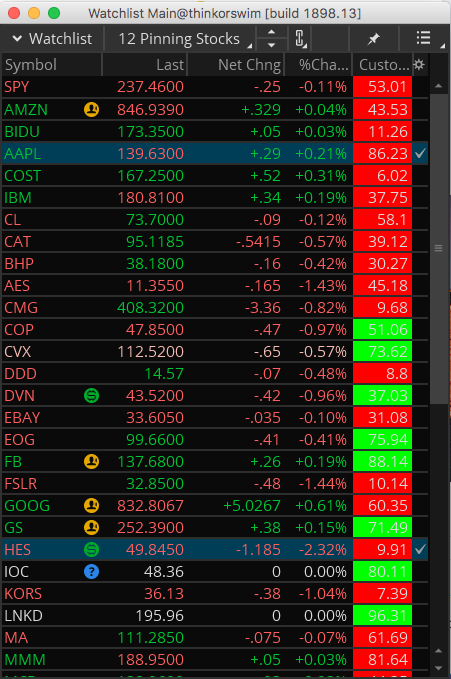This screenshot has width=451, height=679.
Task: Select the MA symbol
Action: click(x=16, y=637)
